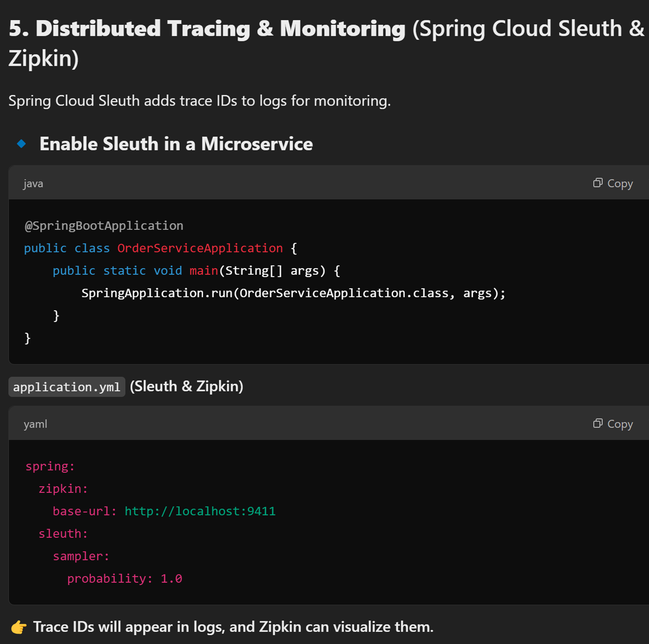Click the copy icon beside java header
The height and width of the screenshot is (644, 649).
[598, 183]
